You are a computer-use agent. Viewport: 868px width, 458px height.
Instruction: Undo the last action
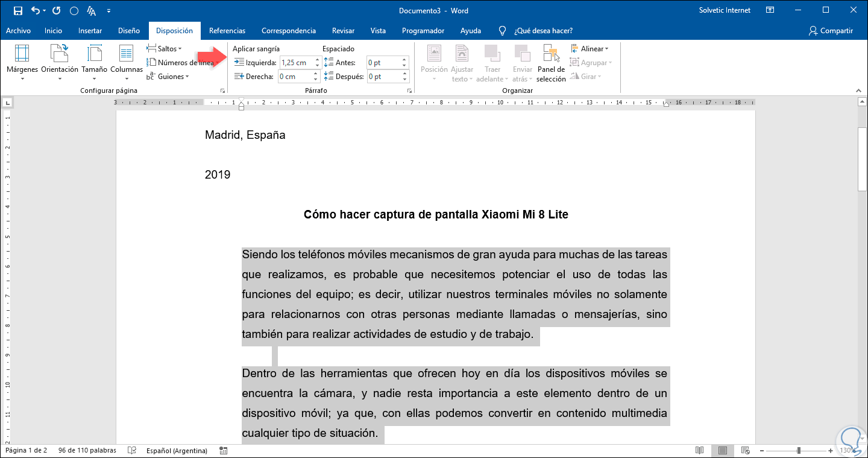(35, 11)
